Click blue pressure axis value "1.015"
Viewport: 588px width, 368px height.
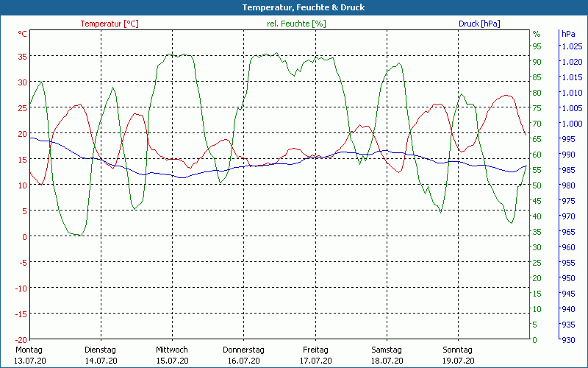(572, 77)
